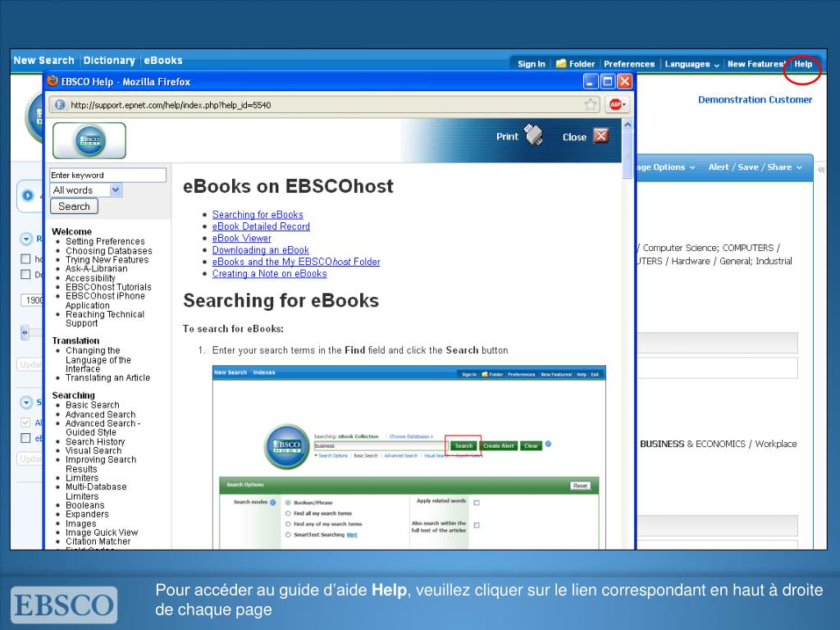Viewport: 840px width, 630px height.
Task: Open Improving Search Results help topic
Action: [101, 464]
